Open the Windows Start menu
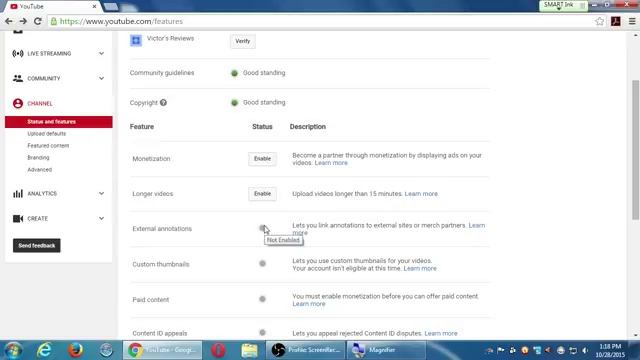Screen dimensions: 640x360 click(x=13, y=350)
